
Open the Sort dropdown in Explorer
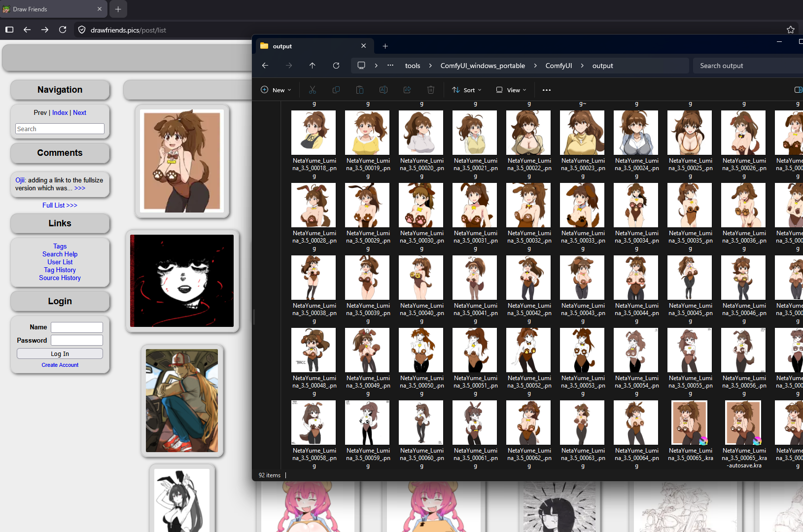pyautogui.click(x=467, y=90)
